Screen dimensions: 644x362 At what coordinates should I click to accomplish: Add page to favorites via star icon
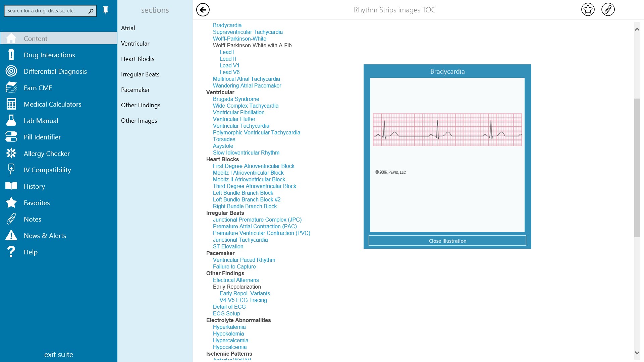pos(588,10)
